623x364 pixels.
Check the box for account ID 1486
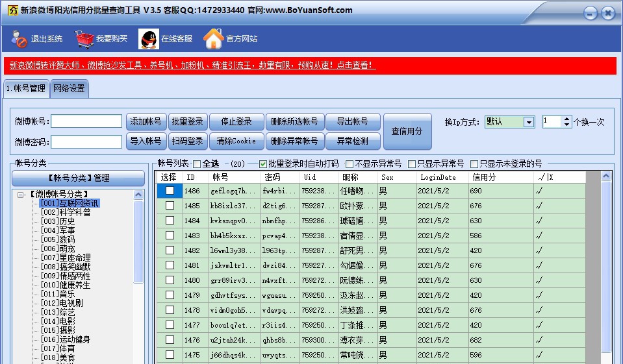coord(170,191)
